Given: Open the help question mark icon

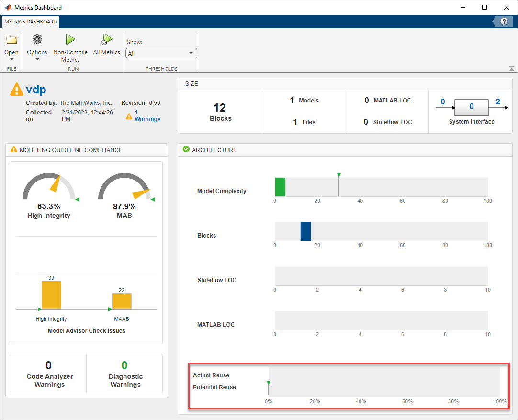Looking at the screenshot, I should pyautogui.click(x=504, y=21).
